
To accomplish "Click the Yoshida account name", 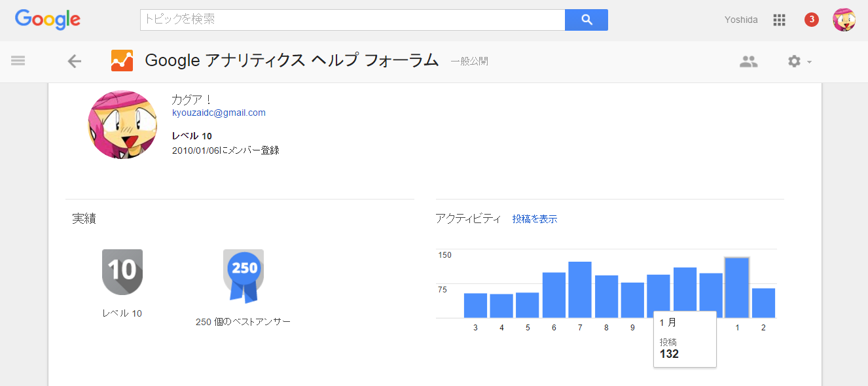I will coord(741,20).
